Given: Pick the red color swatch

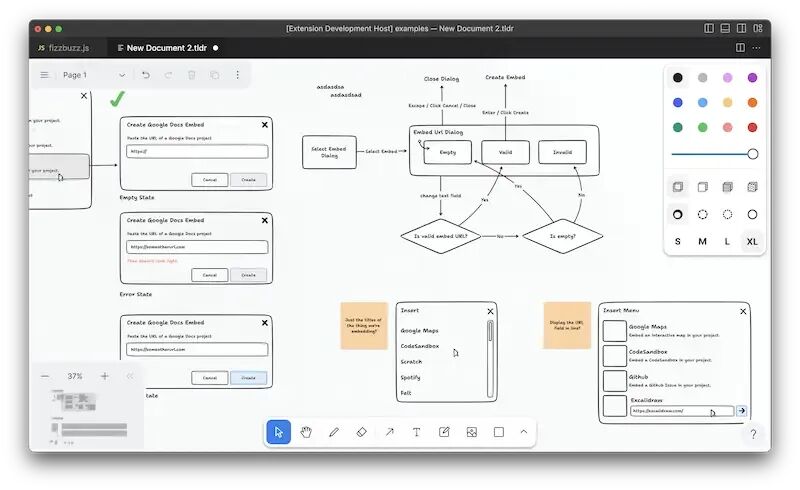Looking at the screenshot, I should click(x=753, y=127).
